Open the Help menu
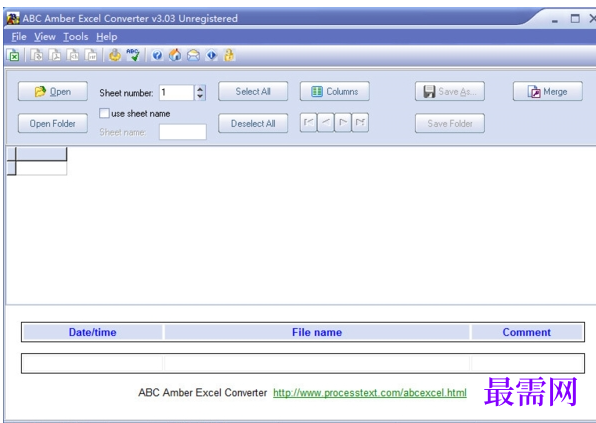 point(106,37)
